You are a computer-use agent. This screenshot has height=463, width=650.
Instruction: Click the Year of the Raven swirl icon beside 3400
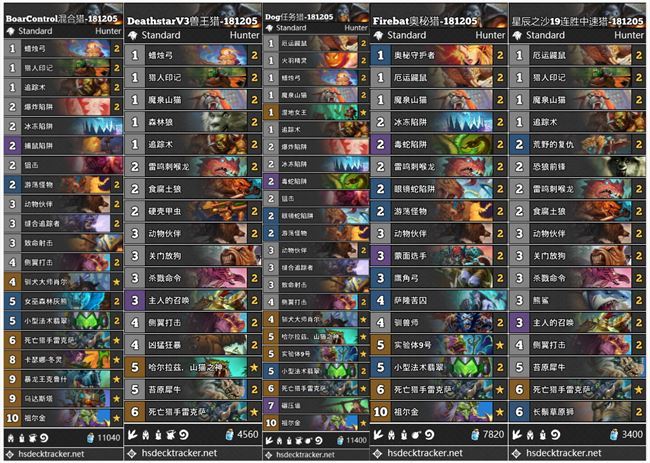(555, 435)
